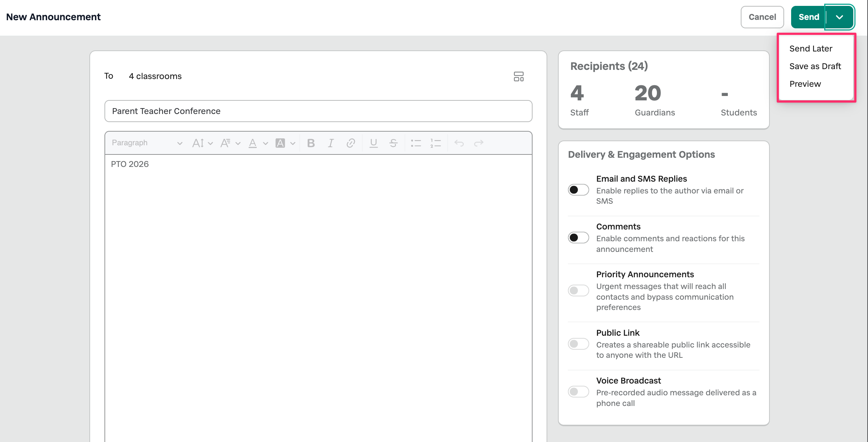Insert a numbered list
Image resolution: width=868 pixels, height=442 pixels.
(435, 143)
